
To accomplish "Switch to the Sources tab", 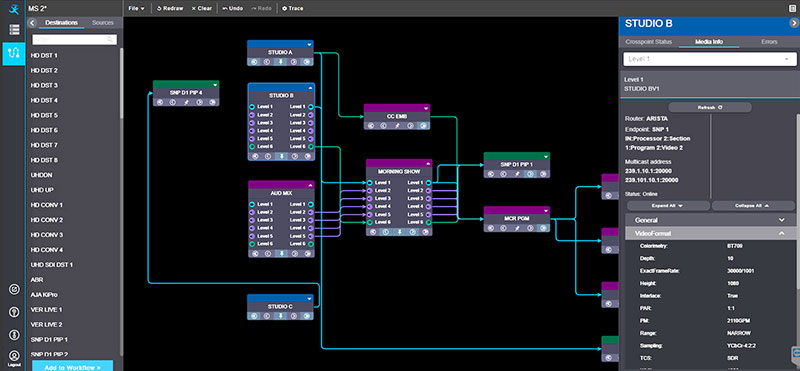I will click(103, 23).
